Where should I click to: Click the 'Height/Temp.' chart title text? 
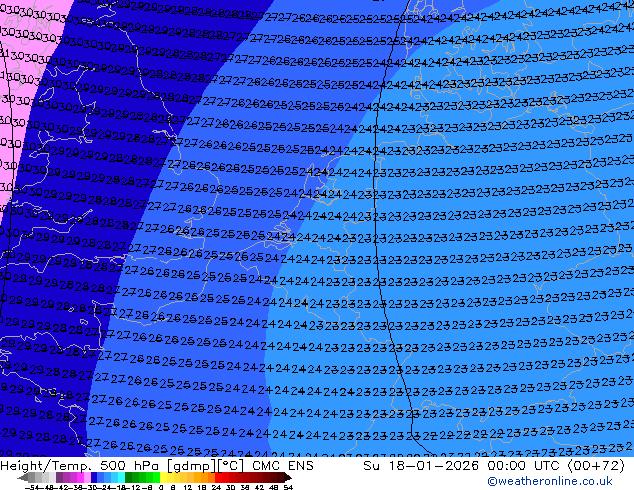[x=46, y=466]
